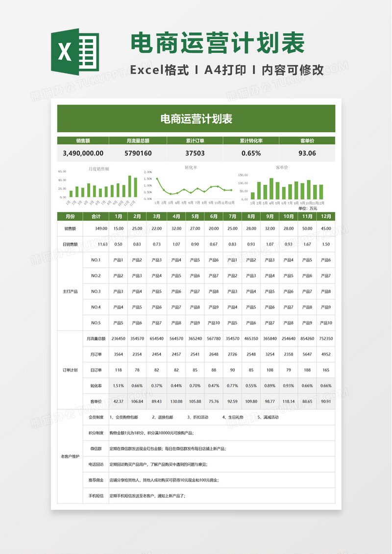Click the NO.1 row label
392x554 pixels.
pyautogui.click(x=96, y=260)
